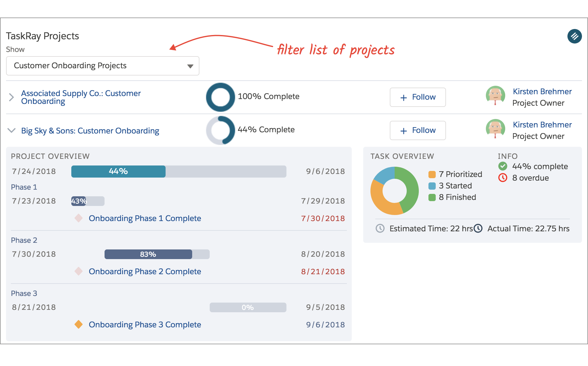The height and width of the screenshot is (366, 588).
Task: Open the TaskRay logo icon
Action: pyautogui.click(x=574, y=37)
